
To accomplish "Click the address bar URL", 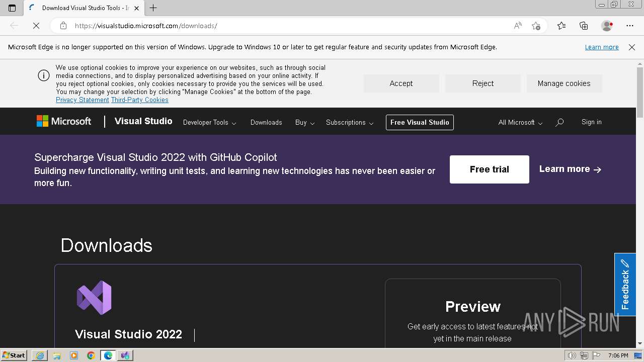I will click(x=146, y=26).
